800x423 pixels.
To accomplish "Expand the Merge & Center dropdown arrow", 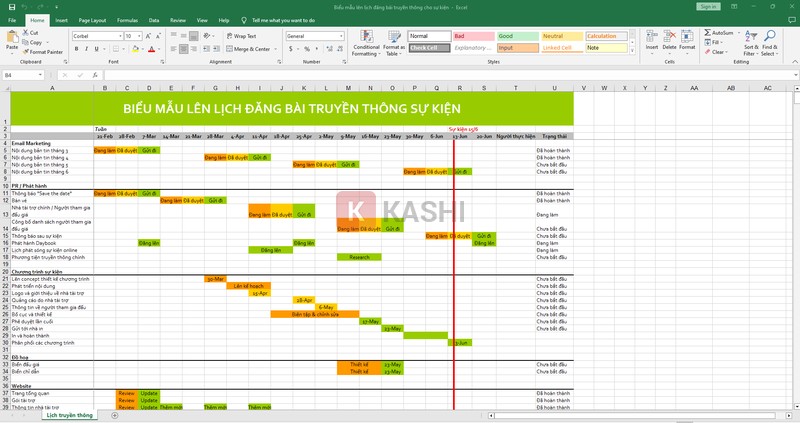I will point(276,49).
